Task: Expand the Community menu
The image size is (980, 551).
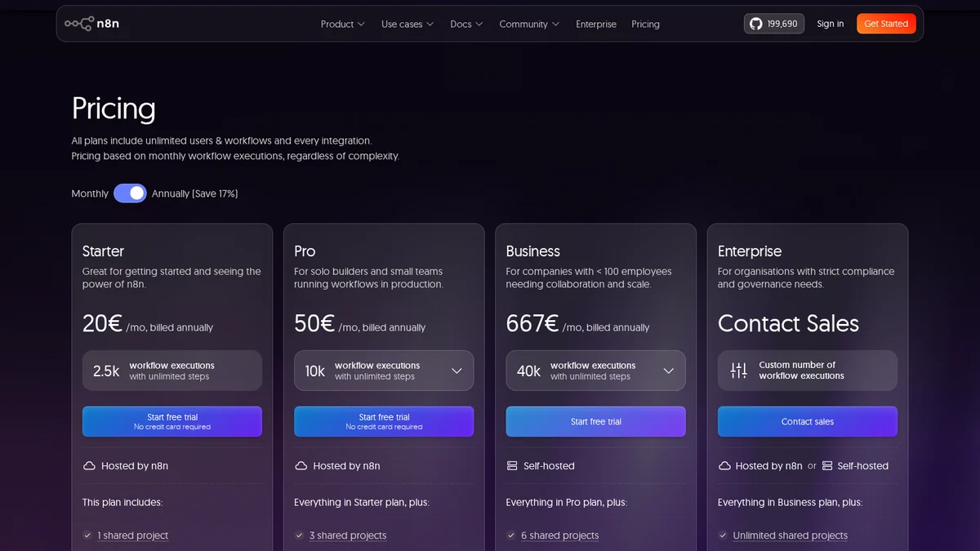Action: (529, 24)
